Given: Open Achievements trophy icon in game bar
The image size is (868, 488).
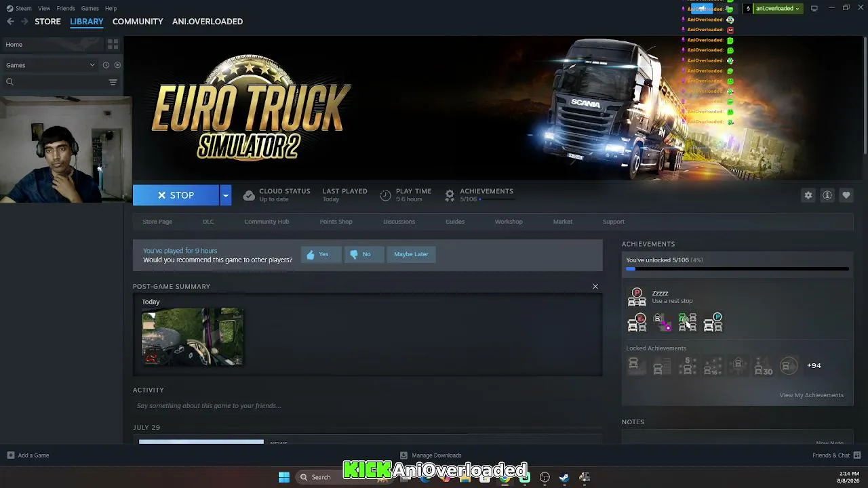Looking at the screenshot, I should click(x=450, y=195).
